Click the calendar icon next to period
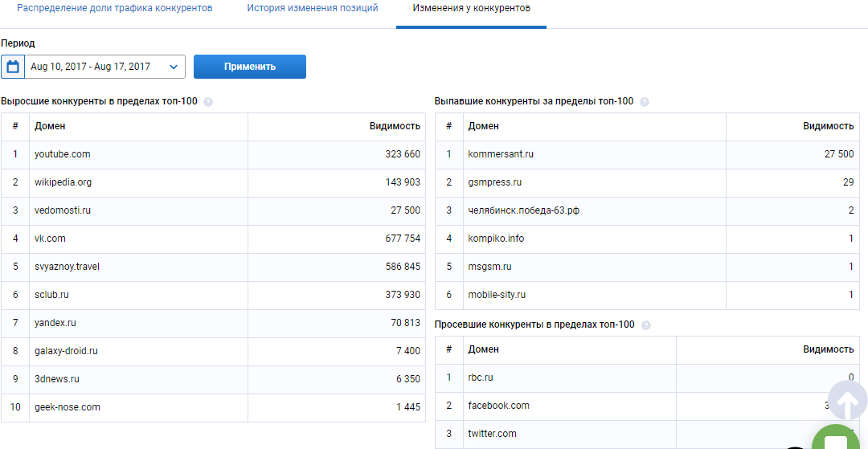868x449 pixels. click(x=13, y=67)
